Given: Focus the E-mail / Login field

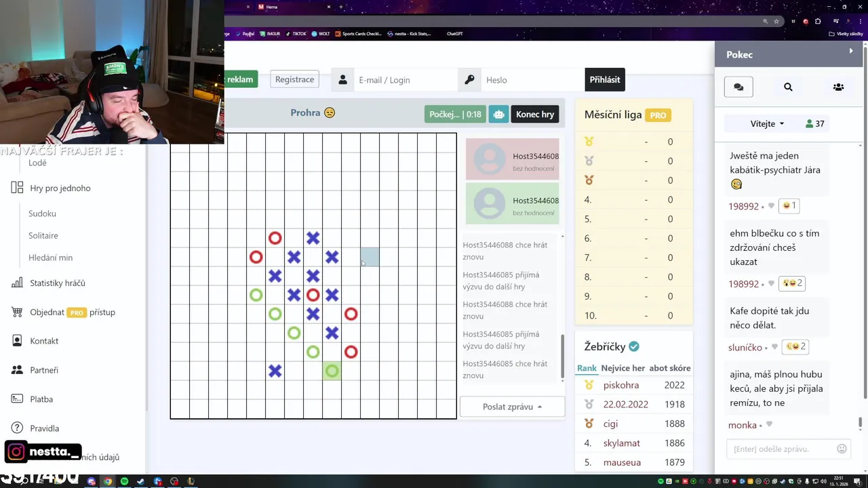Looking at the screenshot, I should pyautogui.click(x=406, y=80).
